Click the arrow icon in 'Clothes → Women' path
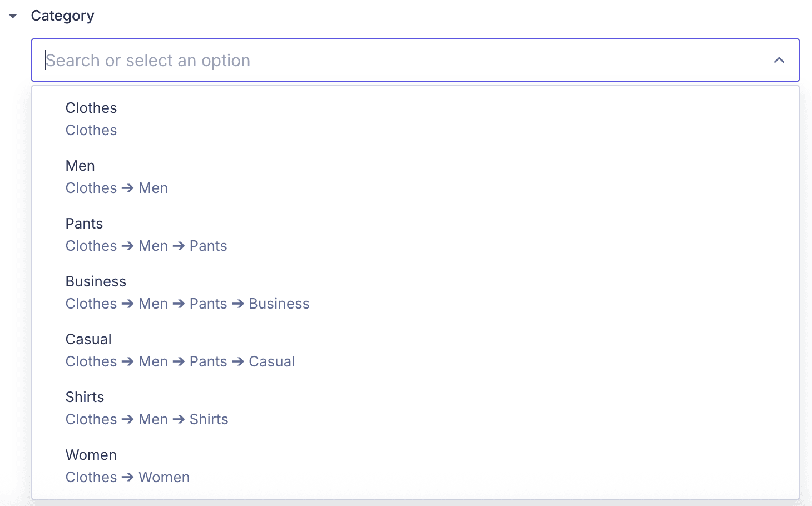Image resolution: width=812 pixels, height=506 pixels. (127, 477)
